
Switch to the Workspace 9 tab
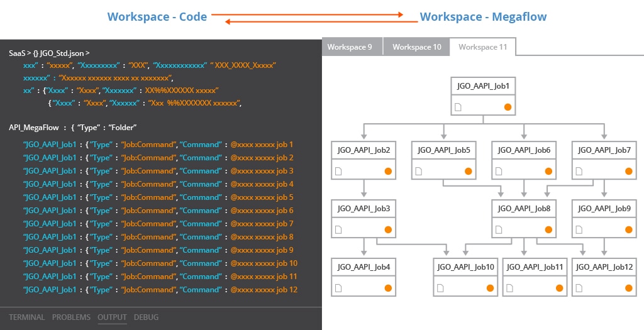(x=350, y=47)
